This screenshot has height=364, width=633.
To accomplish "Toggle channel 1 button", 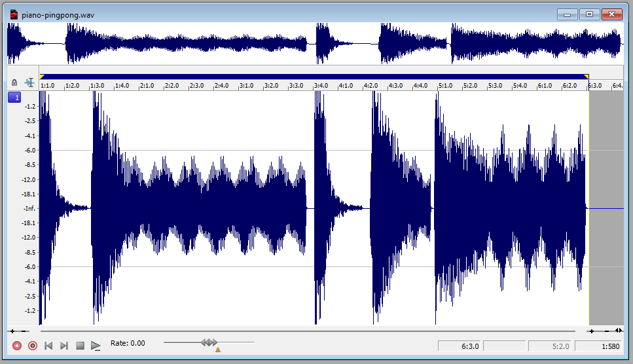I will [14, 98].
